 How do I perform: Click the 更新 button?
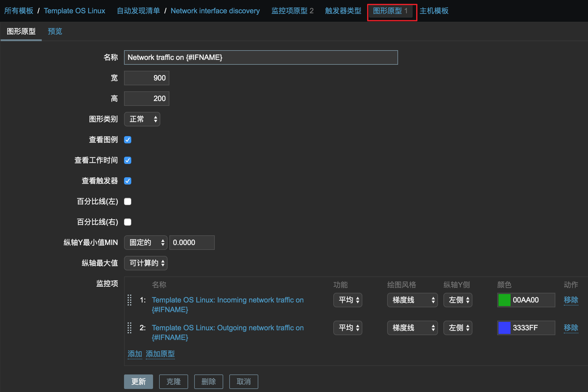[x=138, y=382]
